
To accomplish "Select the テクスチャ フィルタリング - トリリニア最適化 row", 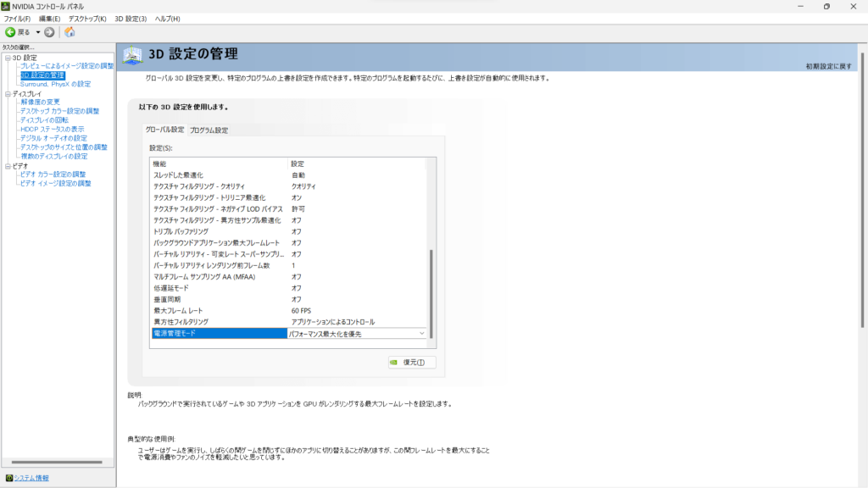I will point(289,198).
